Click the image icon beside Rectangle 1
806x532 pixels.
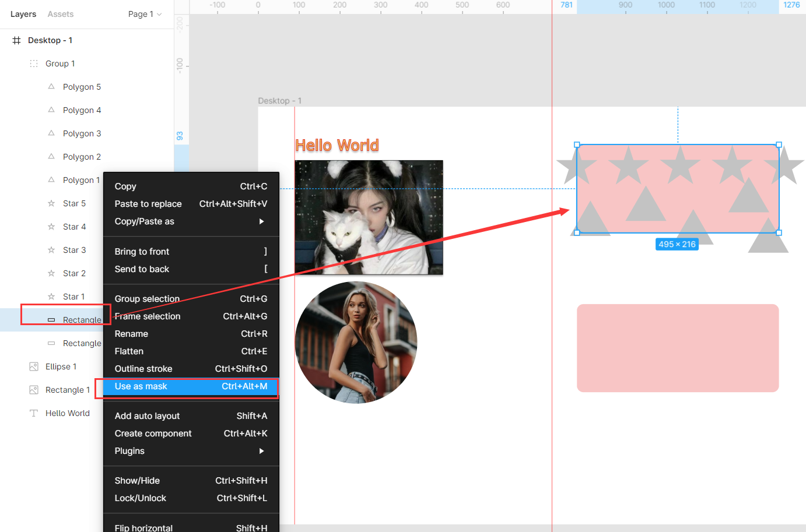pyautogui.click(x=34, y=389)
